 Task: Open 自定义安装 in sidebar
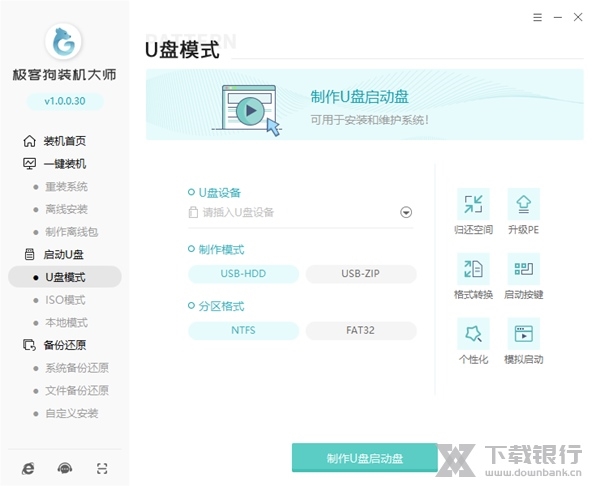click(72, 413)
